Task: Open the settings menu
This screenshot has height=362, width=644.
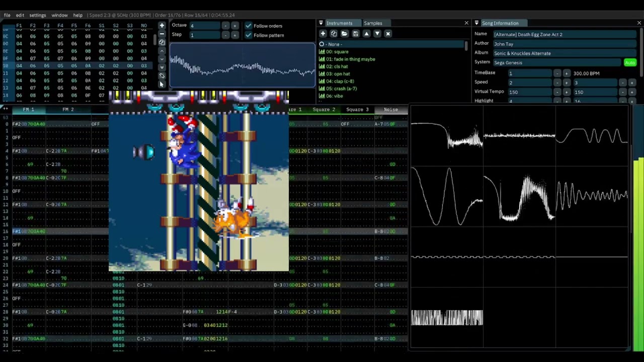Action: pos(38,15)
